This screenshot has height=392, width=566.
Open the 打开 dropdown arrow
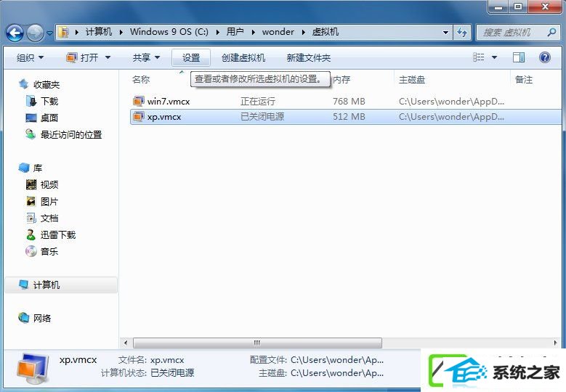coord(108,57)
